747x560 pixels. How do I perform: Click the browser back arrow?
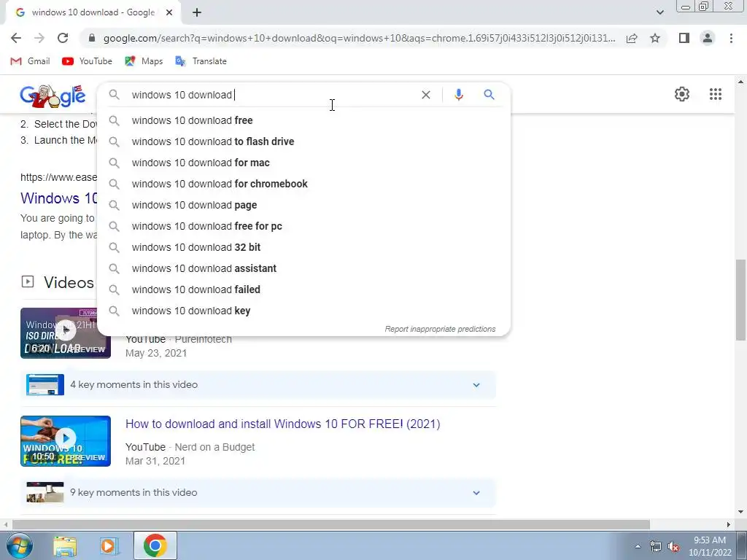point(16,38)
